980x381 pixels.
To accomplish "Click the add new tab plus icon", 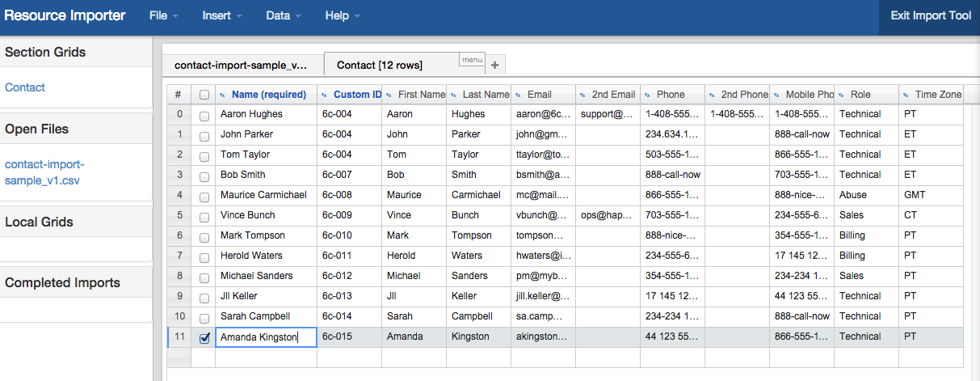I will [494, 66].
